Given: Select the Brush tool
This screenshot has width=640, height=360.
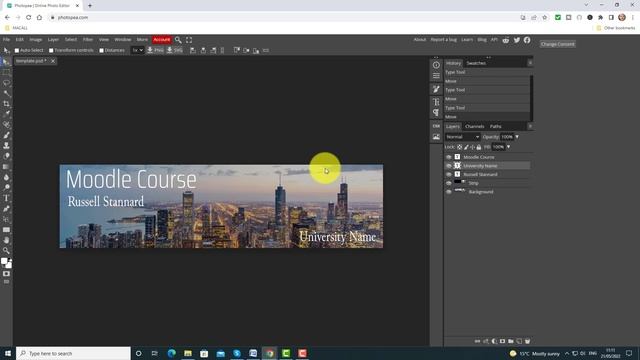Looking at the screenshot, I should (x=6, y=135).
